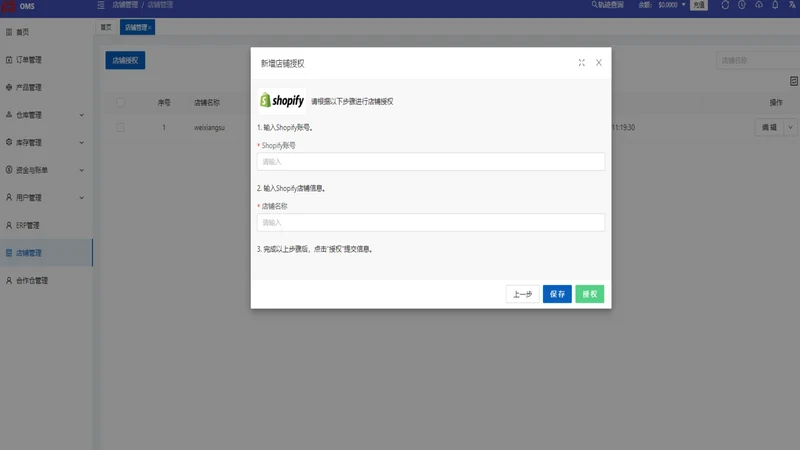This screenshot has width=800, height=450.
Task: Select the 店铺管理 tab
Action: [x=136, y=28]
